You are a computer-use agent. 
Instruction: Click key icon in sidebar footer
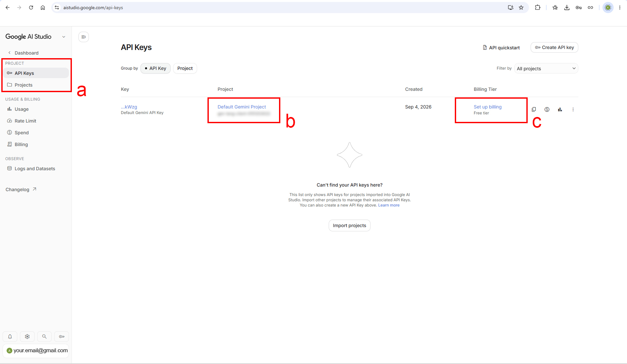[x=62, y=337]
